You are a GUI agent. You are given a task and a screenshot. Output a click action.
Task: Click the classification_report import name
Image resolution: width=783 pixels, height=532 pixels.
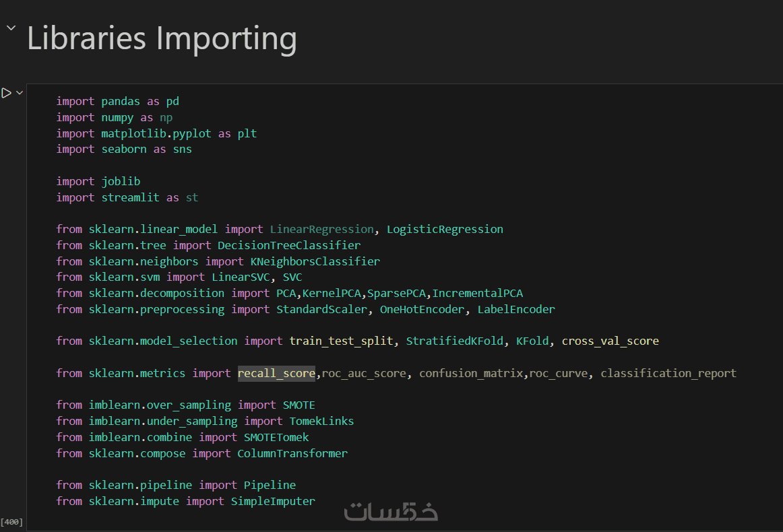tap(668, 373)
